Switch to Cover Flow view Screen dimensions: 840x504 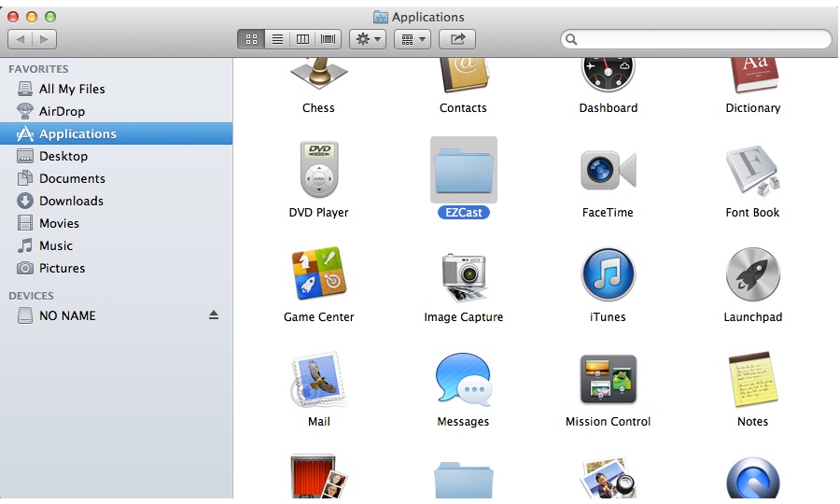328,39
